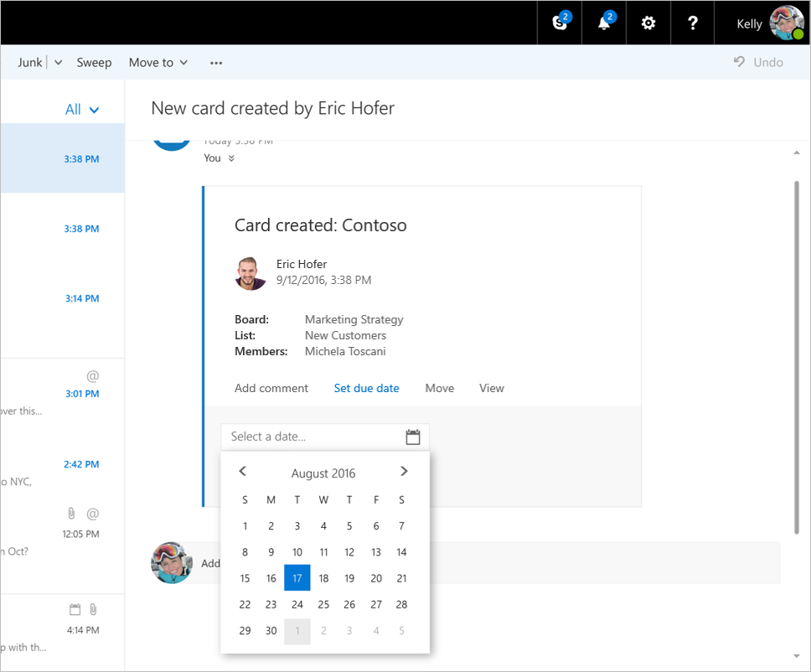Click the Add comment action
811x672 pixels.
coord(271,388)
